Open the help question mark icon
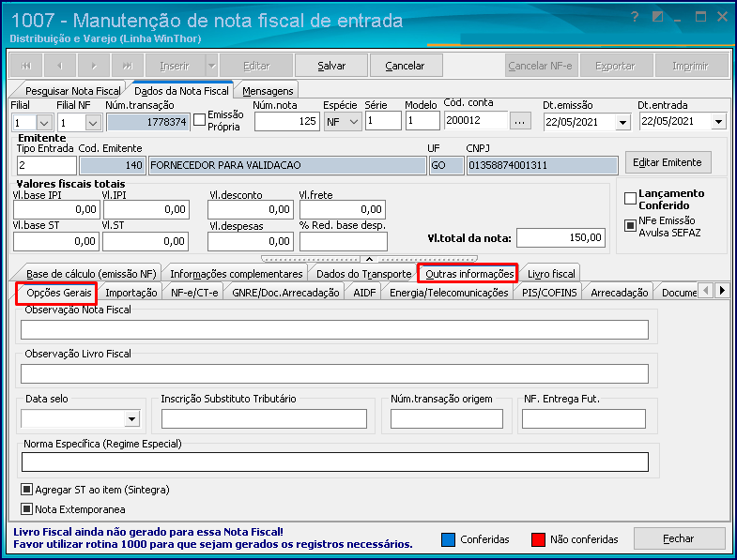 pyautogui.click(x=635, y=18)
